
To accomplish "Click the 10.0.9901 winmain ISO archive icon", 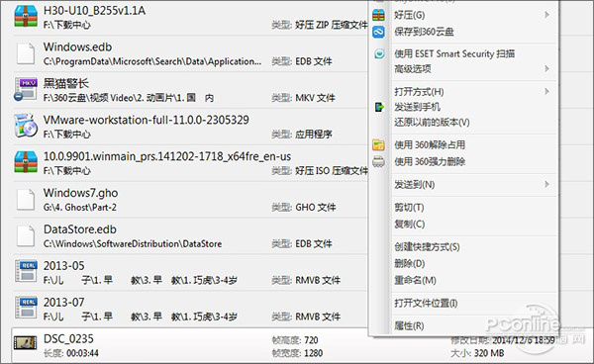I will [x=26, y=161].
